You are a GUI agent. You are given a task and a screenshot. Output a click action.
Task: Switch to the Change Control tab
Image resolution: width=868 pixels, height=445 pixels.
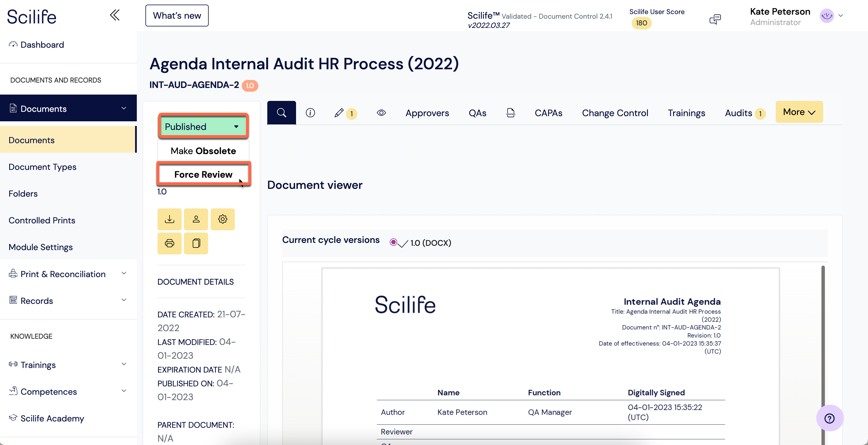[x=615, y=113]
